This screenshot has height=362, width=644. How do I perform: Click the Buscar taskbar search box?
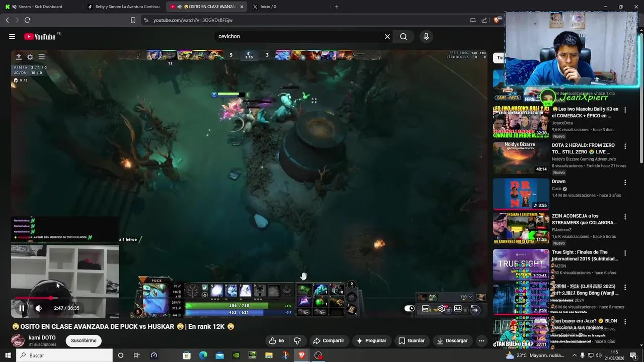pos(64,355)
